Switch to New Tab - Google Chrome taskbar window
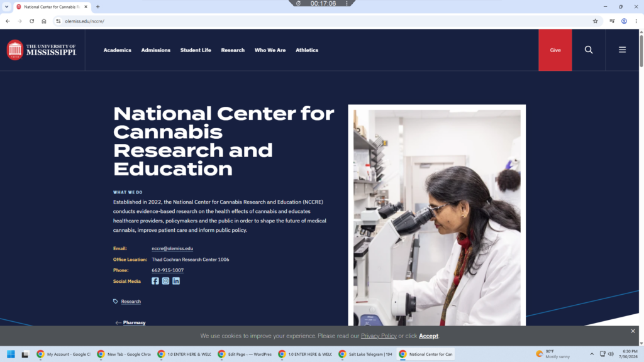 [x=125, y=354]
